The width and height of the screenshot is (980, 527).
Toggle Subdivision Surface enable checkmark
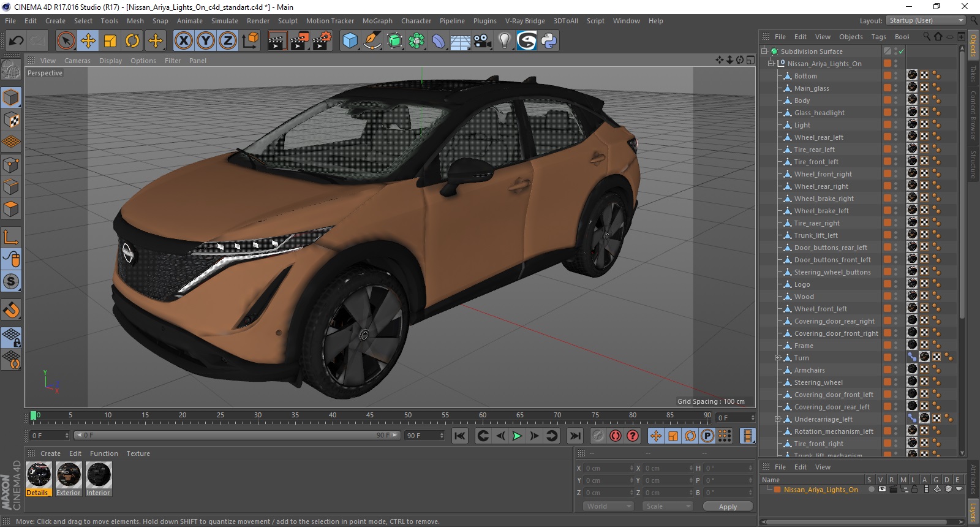901,51
